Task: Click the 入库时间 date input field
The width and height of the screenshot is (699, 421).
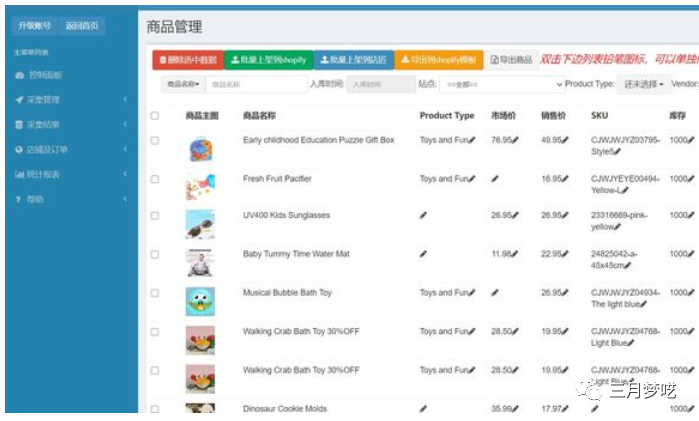Action: pos(380,85)
